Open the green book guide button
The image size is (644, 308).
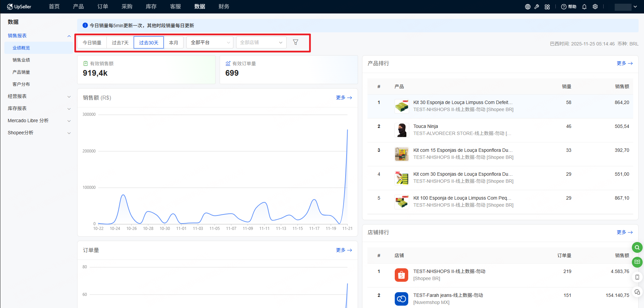coord(637,262)
